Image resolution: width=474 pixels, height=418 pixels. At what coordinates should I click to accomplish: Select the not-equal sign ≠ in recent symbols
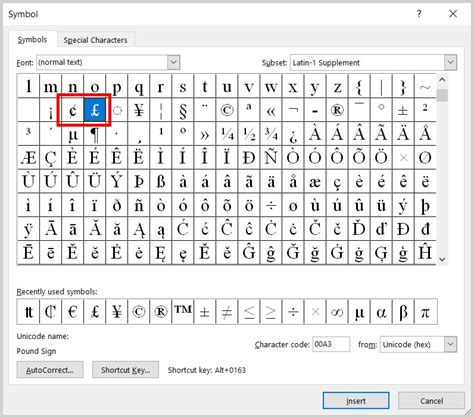pos(227,312)
